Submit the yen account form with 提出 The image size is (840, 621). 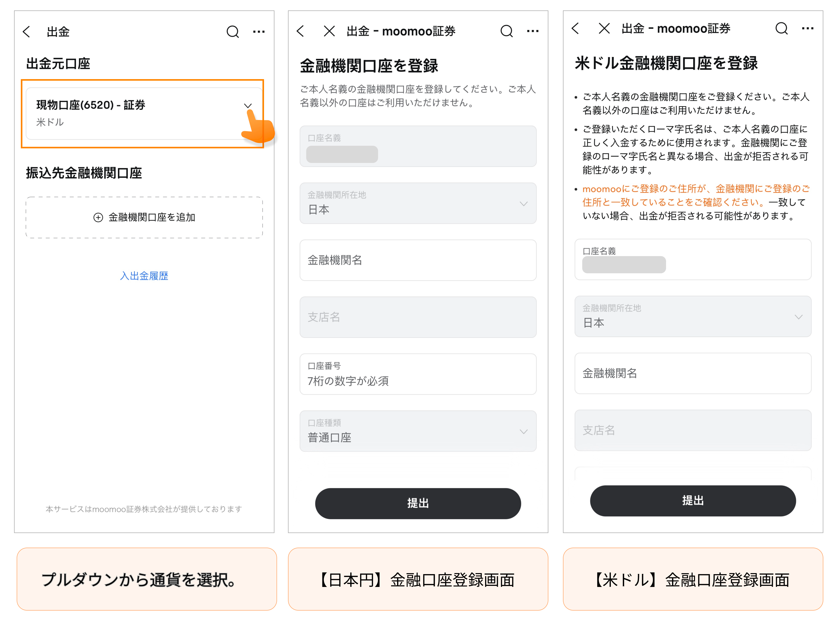coord(418,503)
